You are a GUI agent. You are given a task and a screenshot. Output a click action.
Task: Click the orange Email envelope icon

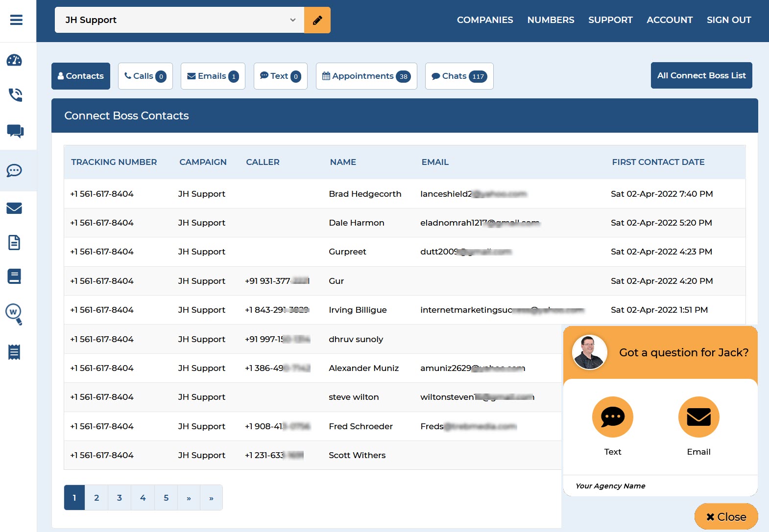point(698,417)
